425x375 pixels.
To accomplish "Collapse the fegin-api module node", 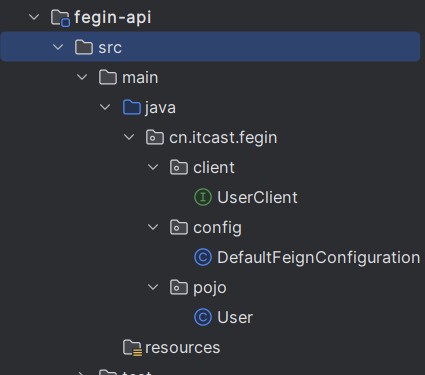I will 34,17.
